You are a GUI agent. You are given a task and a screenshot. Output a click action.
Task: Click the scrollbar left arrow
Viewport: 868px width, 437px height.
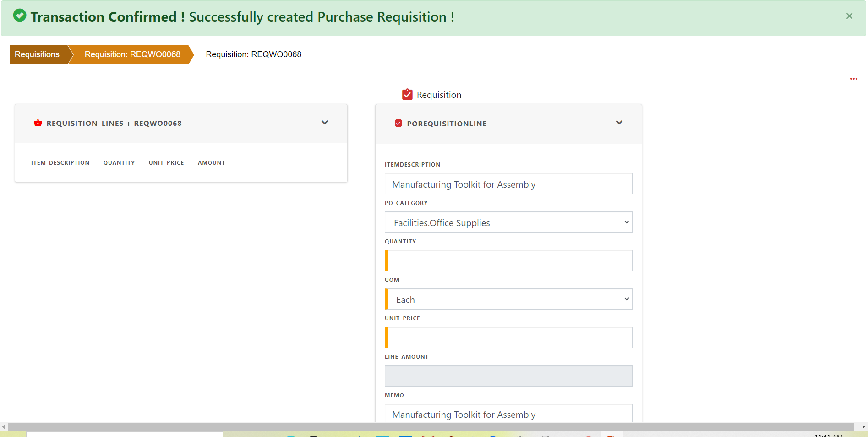(4, 426)
